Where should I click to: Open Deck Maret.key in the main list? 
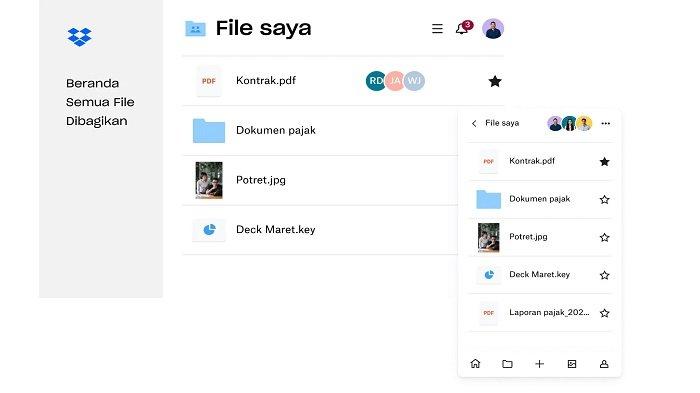275,230
